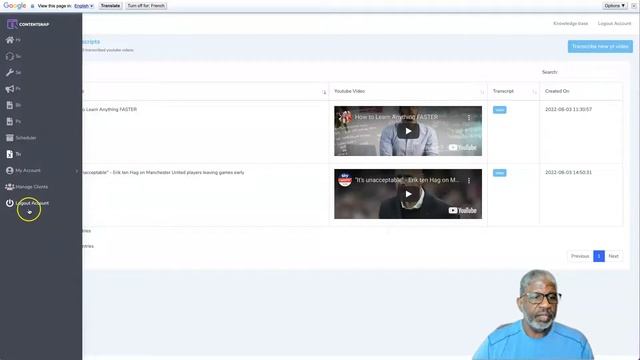Image resolution: width=640 pixels, height=360 pixels.
Task: Click channel avatar on How to Learn Anything video
Action: pyautogui.click(x=345, y=117)
